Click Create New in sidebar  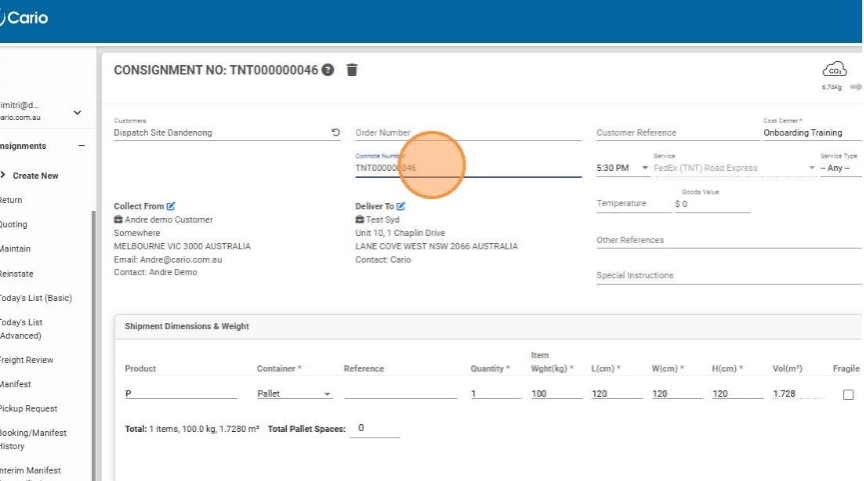tap(35, 176)
